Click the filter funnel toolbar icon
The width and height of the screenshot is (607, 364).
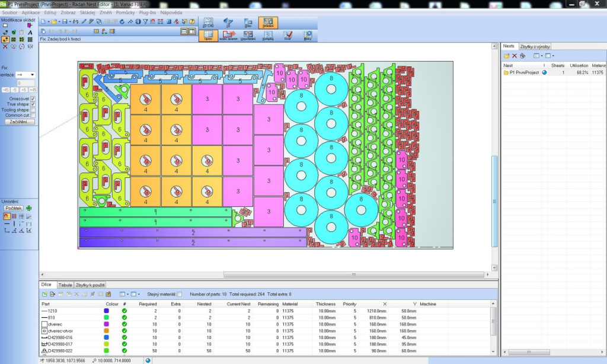(x=145, y=22)
